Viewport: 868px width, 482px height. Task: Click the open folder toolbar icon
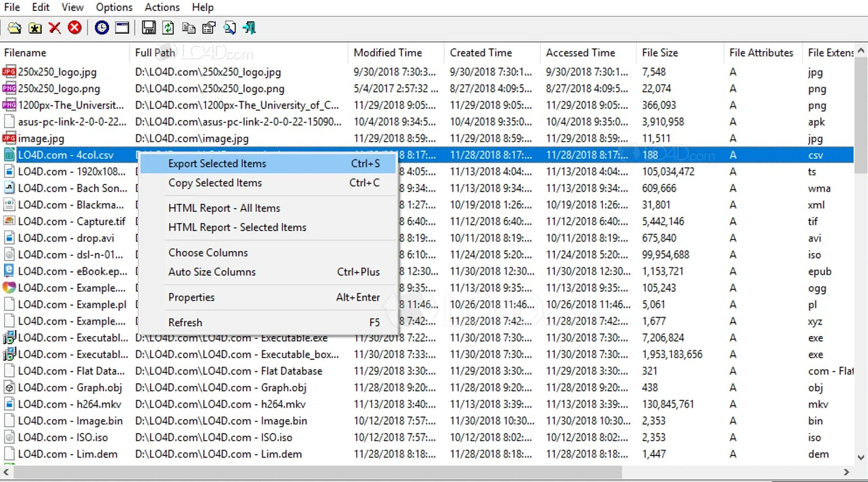click(14, 28)
